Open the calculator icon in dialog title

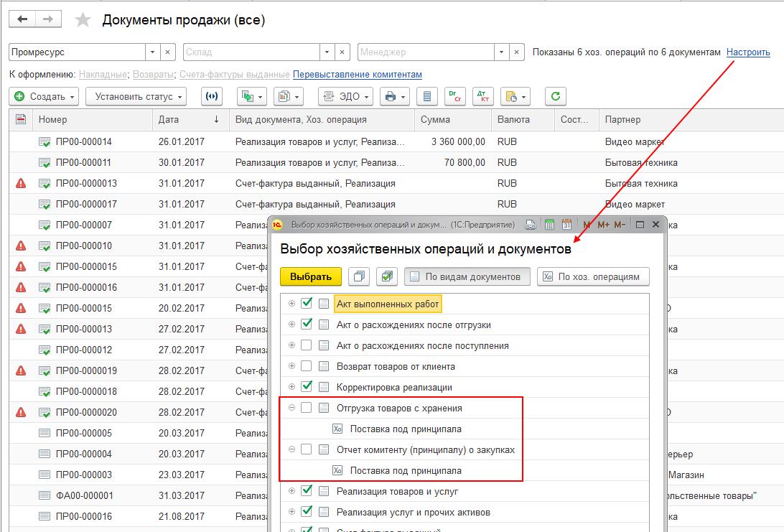click(x=549, y=225)
